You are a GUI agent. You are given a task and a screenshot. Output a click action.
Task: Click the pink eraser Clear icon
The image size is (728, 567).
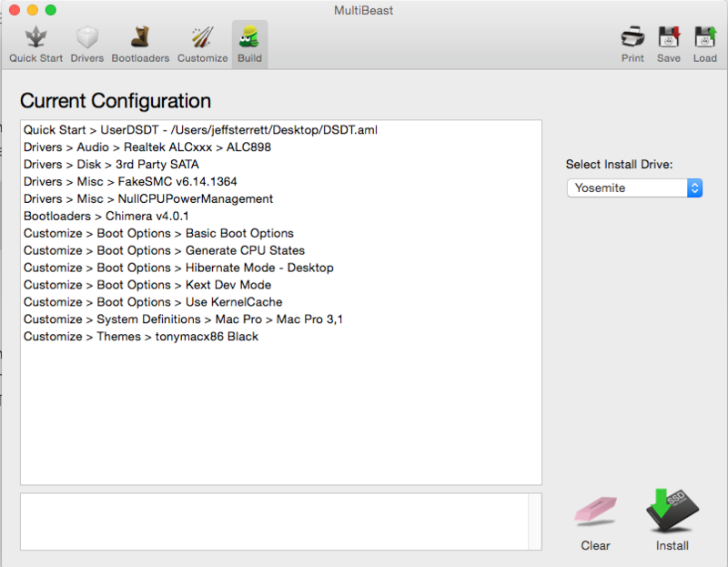click(596, 511)
